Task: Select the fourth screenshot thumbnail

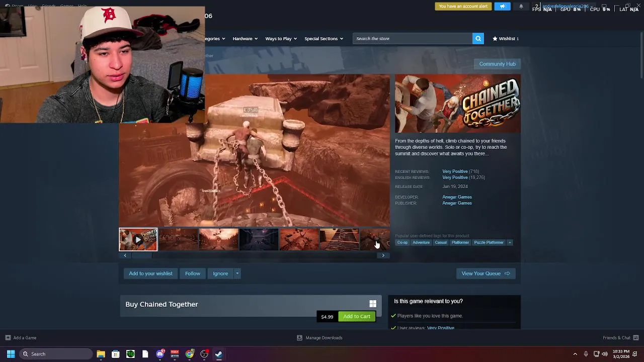Action: (259, 239)
